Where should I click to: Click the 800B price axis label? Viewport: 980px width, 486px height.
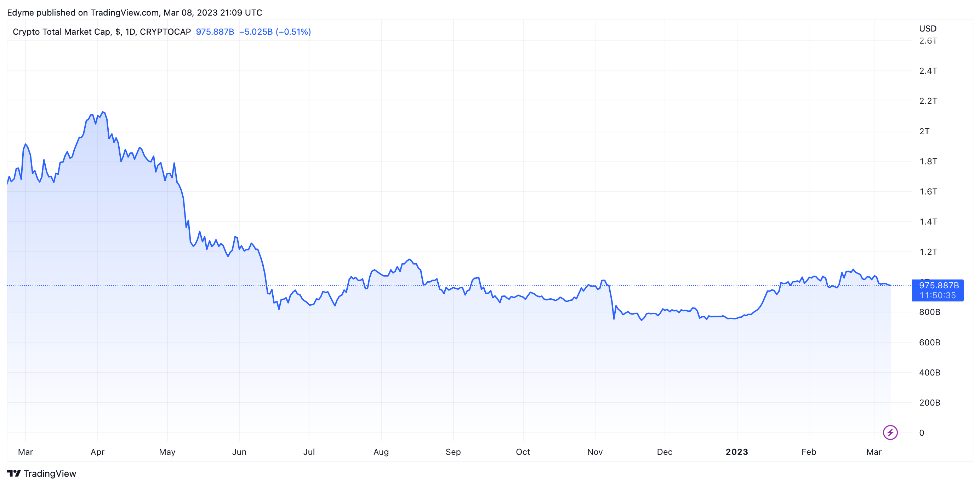click(929, 312)
